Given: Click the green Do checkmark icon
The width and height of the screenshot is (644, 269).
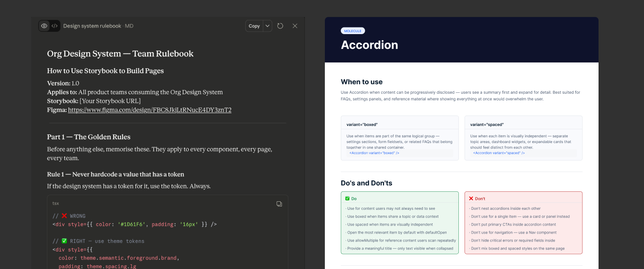Looking at the screenshot, I should point(348,198).
